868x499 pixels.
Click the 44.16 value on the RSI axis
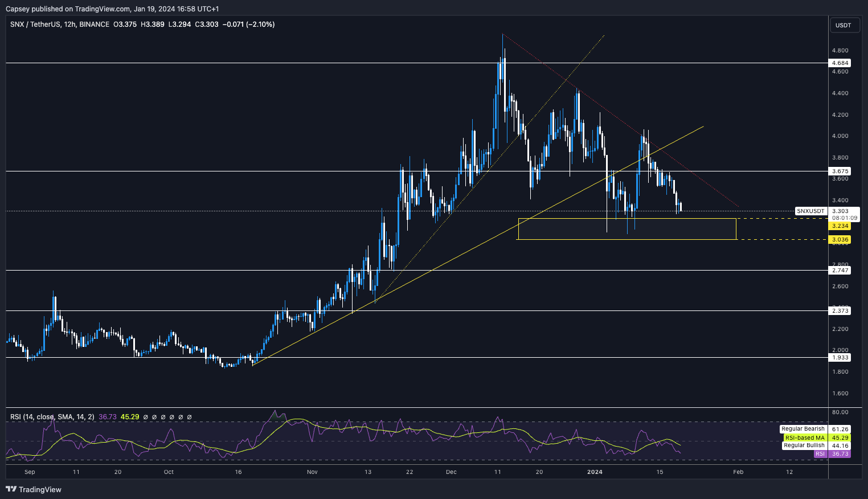pos(840,445)
